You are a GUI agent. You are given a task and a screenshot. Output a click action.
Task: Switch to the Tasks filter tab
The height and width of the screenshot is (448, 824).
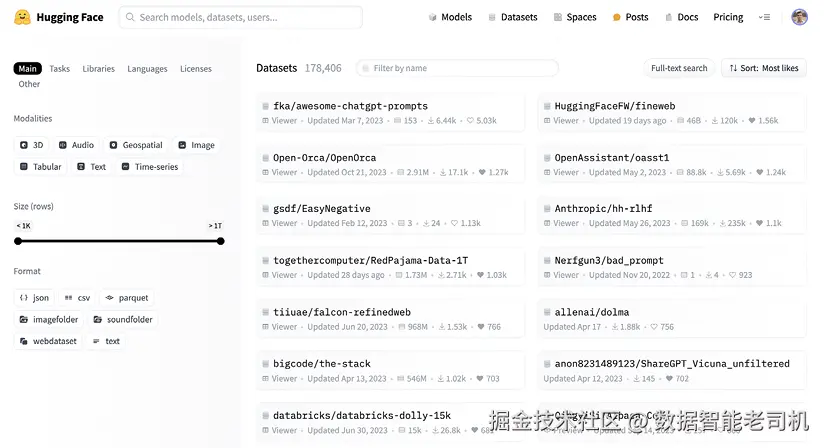tap(59, 68)
